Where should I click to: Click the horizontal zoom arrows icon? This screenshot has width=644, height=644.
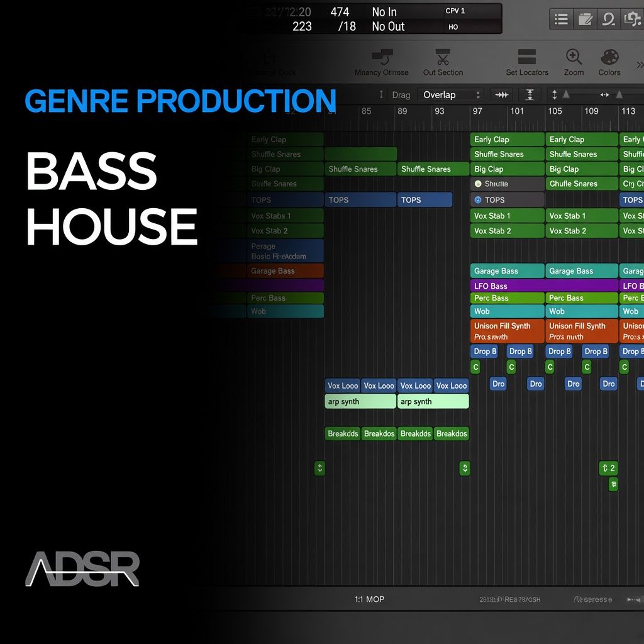click(x=604, y=95)
